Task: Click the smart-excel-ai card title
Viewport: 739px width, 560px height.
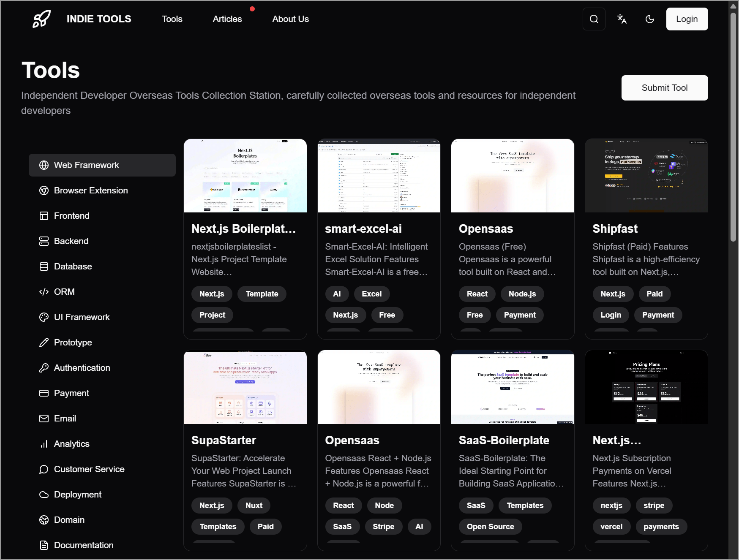Action: pyautogui.click(x=363, y=229)
